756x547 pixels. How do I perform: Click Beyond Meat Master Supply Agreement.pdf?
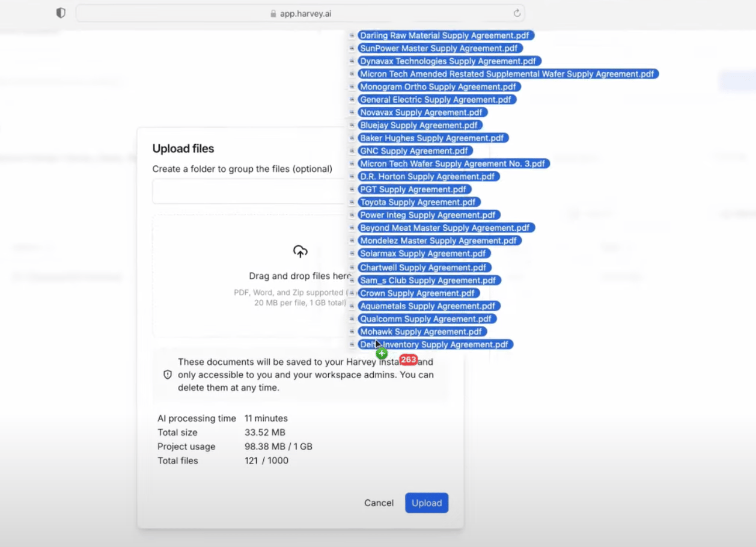point(446,228)
